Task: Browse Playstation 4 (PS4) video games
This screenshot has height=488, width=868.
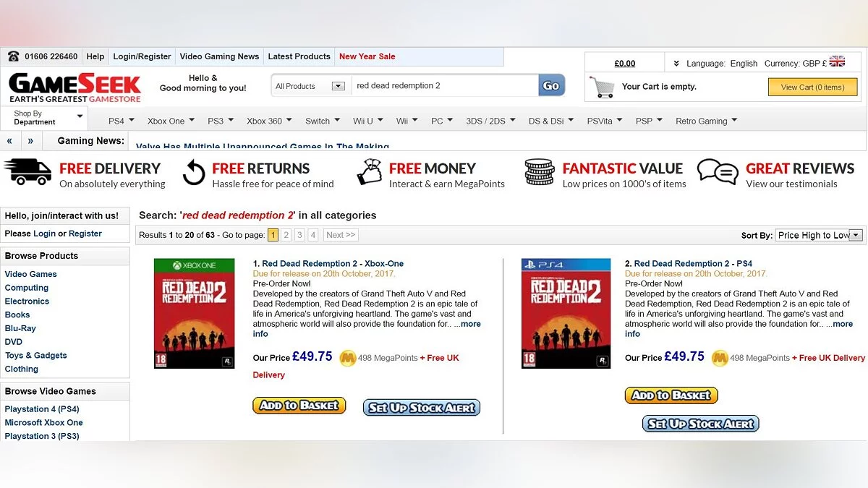Action: [x=42, y=409]
